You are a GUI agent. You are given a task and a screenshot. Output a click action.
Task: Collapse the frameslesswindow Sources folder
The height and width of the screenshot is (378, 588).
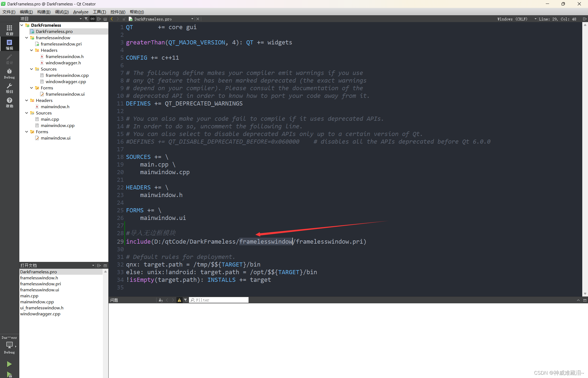point(32,69)
